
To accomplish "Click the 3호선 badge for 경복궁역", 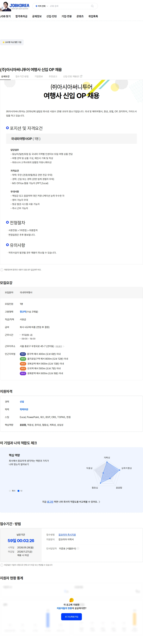I will 23,364.
